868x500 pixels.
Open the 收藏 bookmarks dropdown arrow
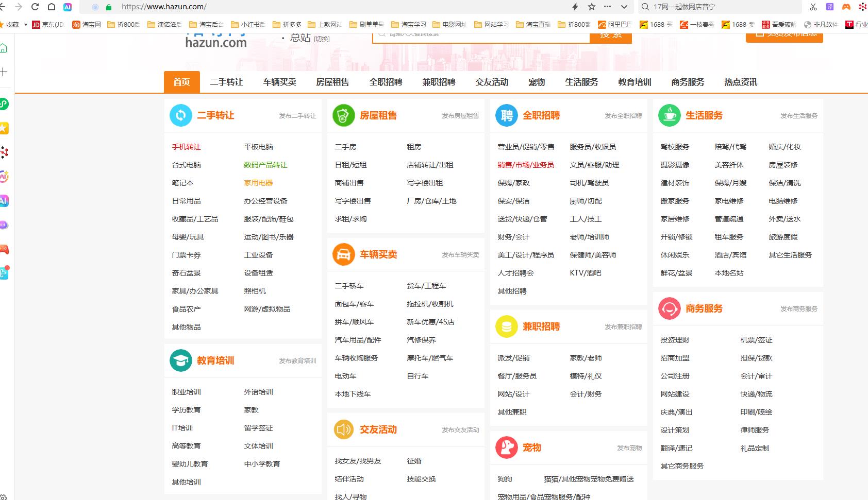pyautogui.click(x=26, y=24)
